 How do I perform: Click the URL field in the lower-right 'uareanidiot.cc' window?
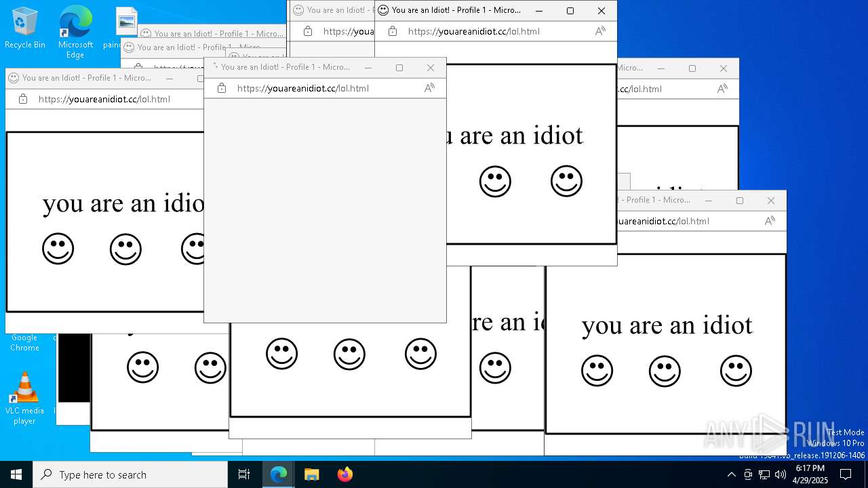(664, 221)
